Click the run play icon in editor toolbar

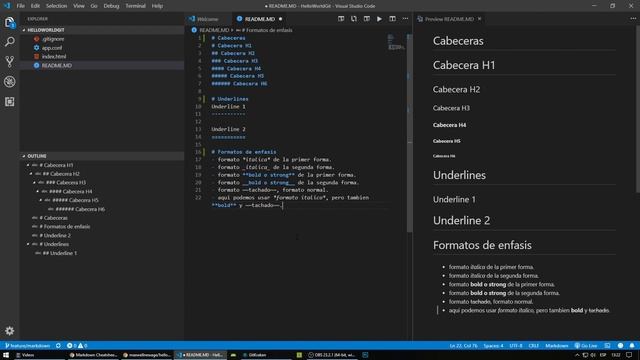coord(379,19)
